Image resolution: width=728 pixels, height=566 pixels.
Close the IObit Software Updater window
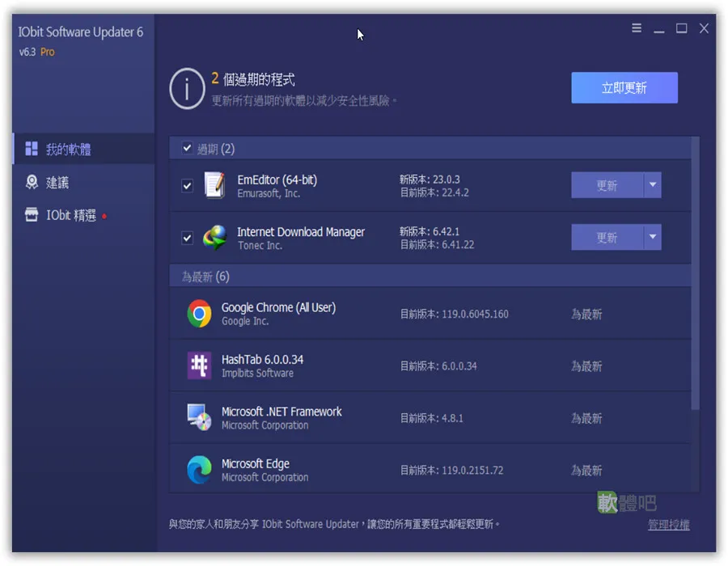coord(704,28)
